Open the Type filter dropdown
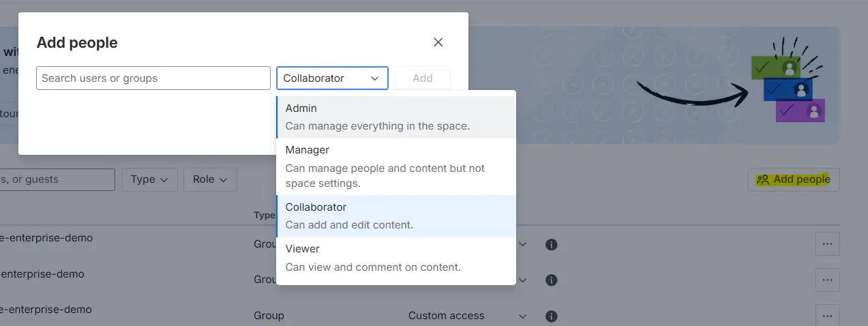Image resolution: width=868 pixels, height=326 pixels. 149,179
